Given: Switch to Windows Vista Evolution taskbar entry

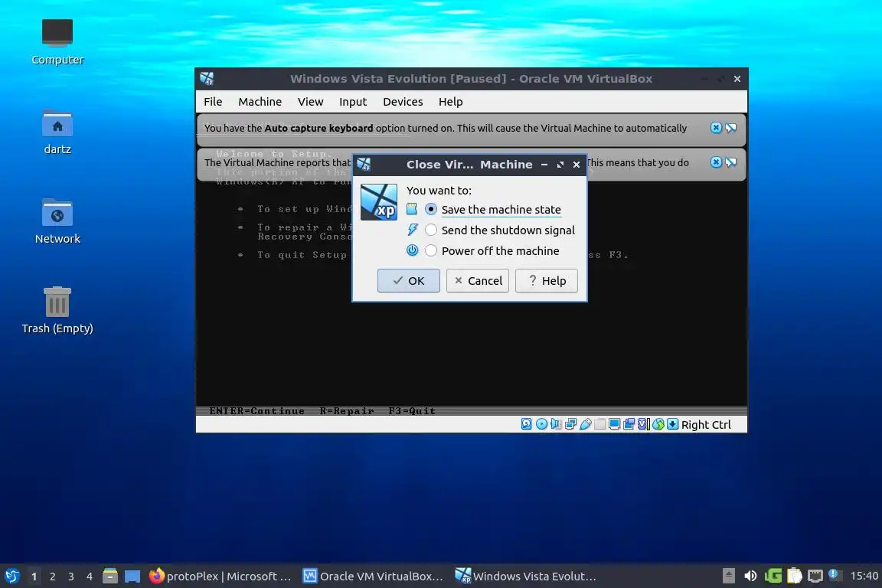Looking at the screenshot, I should (526, 577).
